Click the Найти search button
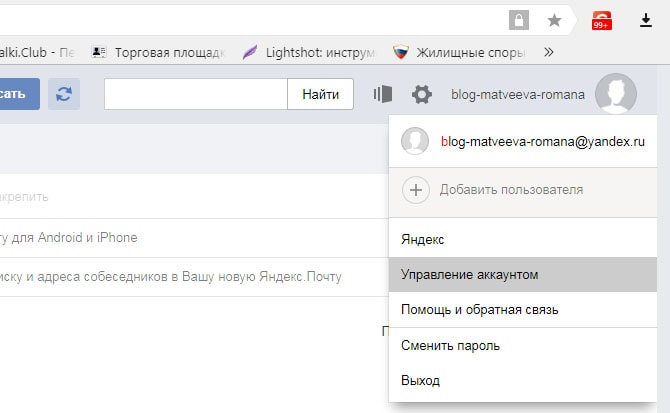This screenshot has height=413, width=670. pos(320,94)
